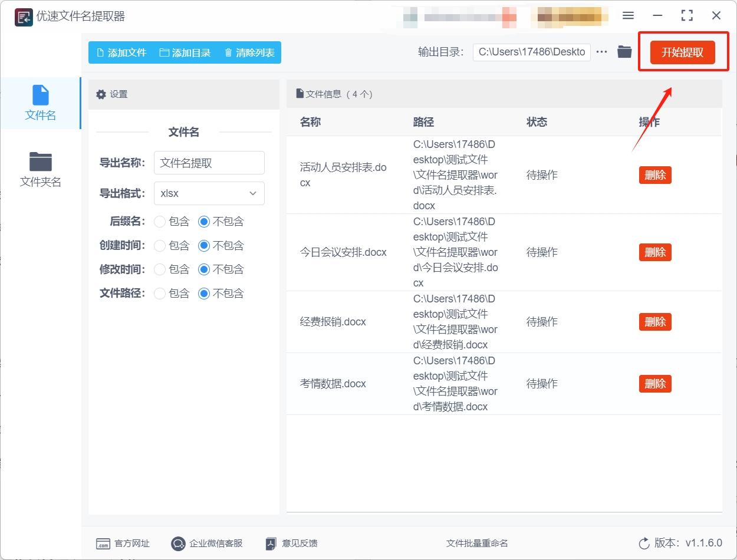
Task: Open the 意见反馈 feedback link
Action: [291, 543]
